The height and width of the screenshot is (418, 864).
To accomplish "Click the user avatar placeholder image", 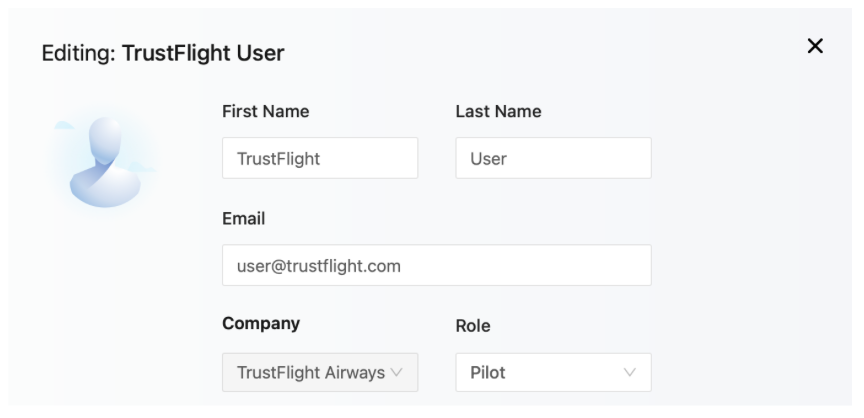I will coord(103,162).
